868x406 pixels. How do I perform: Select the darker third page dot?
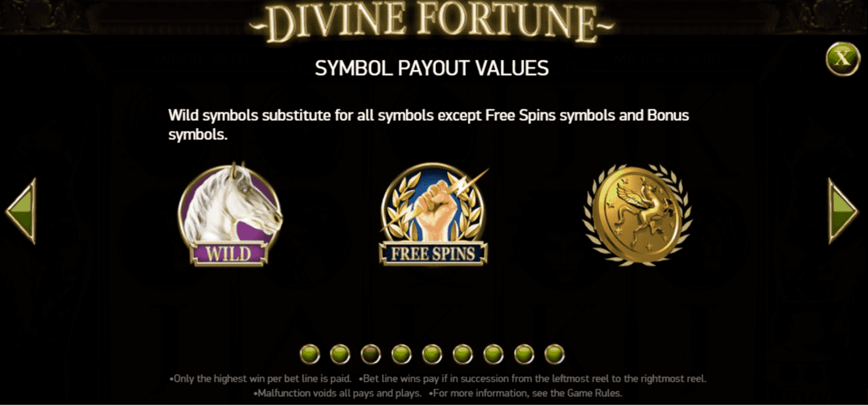pos(371,354)
